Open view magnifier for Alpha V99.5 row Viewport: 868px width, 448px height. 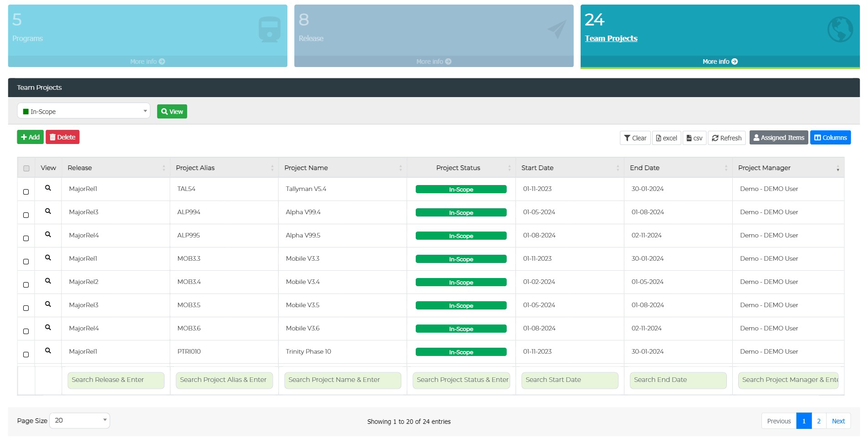tap(48, 234)
